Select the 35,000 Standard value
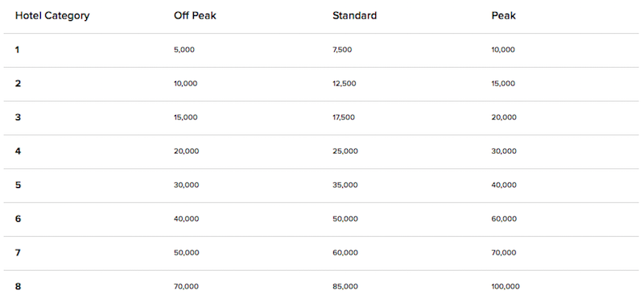This screenshot has width=644, height=303. pos(345,185)
